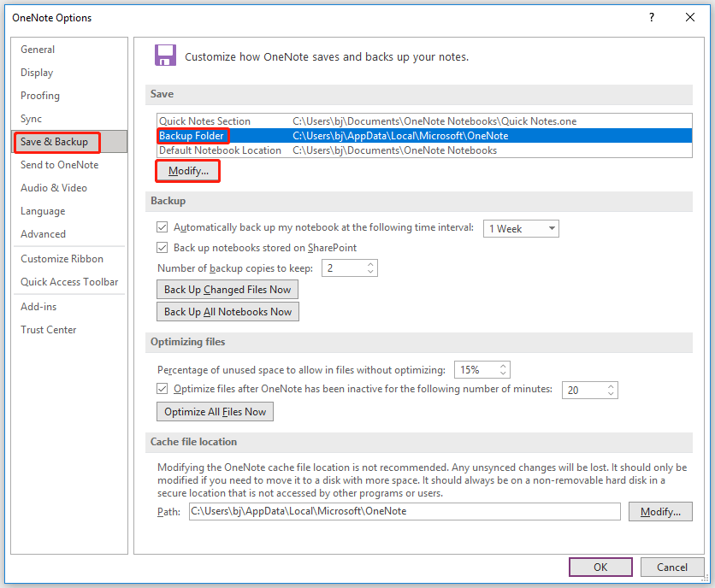Viewport: 715px width, 588px height.
Task: Raise the unused space percentage above 15%
Action: point(503,365)
